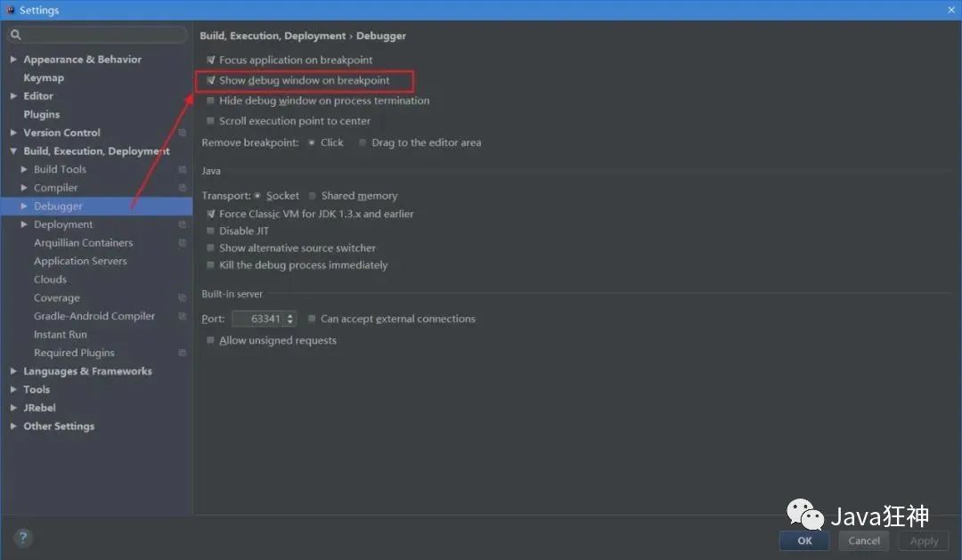Select Coverage settings entry
Viewport: 962px width, 560px height.
57,298
